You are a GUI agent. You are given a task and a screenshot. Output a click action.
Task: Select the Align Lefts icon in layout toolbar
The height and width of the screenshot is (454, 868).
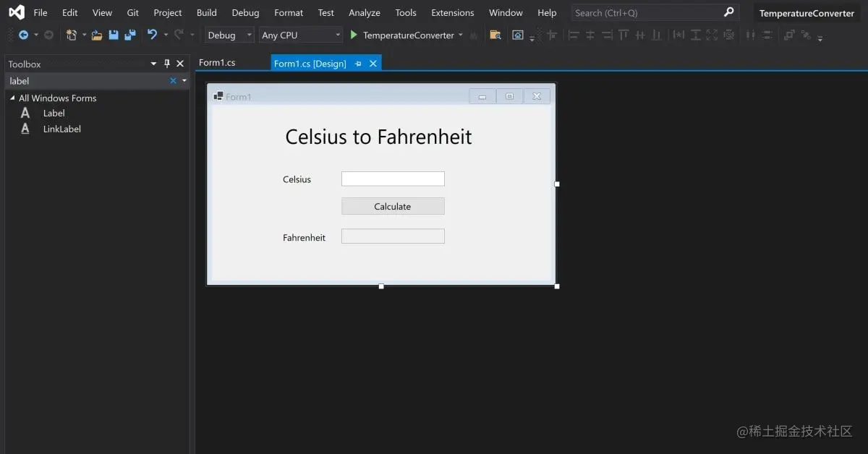point(573,35)
